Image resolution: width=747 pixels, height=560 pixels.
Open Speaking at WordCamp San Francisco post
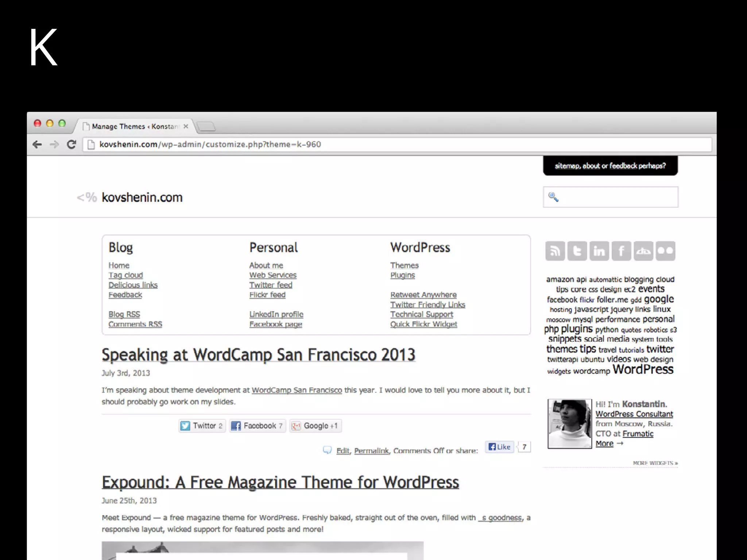pos(258,355)
